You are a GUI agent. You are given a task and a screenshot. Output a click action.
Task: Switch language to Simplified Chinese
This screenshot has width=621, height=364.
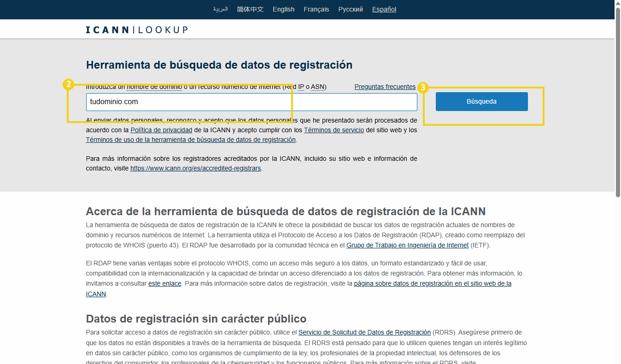pyautogui.click(x=250, y=9)
